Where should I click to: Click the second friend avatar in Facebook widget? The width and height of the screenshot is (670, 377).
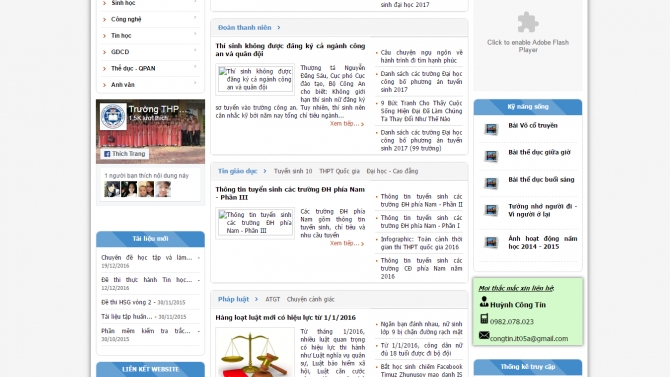point(129,189)
